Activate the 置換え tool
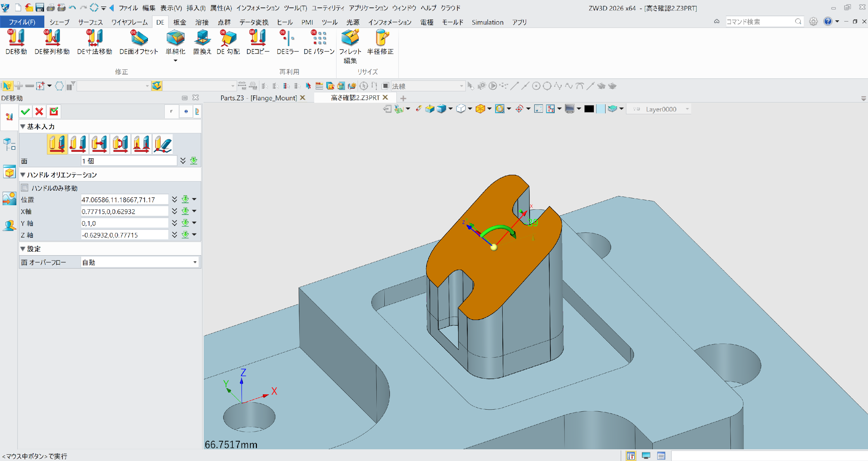This screenshot has height=461, width=868. point(202,42)
